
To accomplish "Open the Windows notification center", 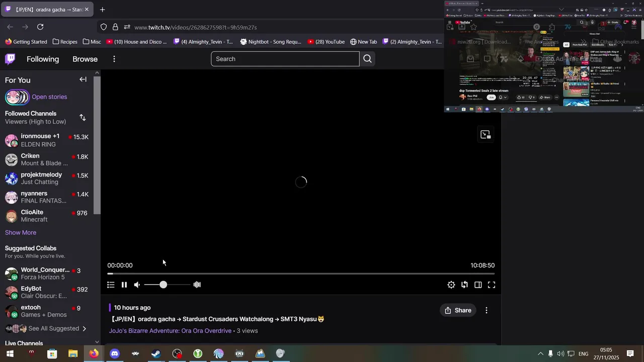I will coord(630,354).
